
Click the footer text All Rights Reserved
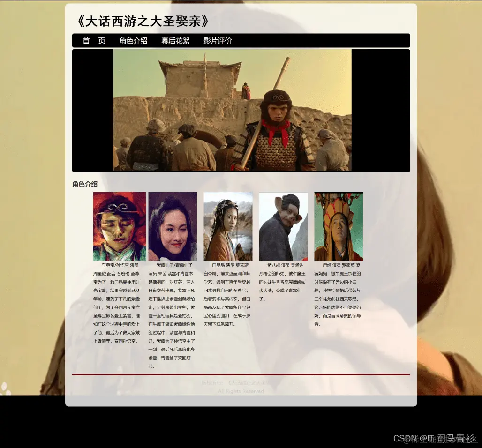coord(241,391)
